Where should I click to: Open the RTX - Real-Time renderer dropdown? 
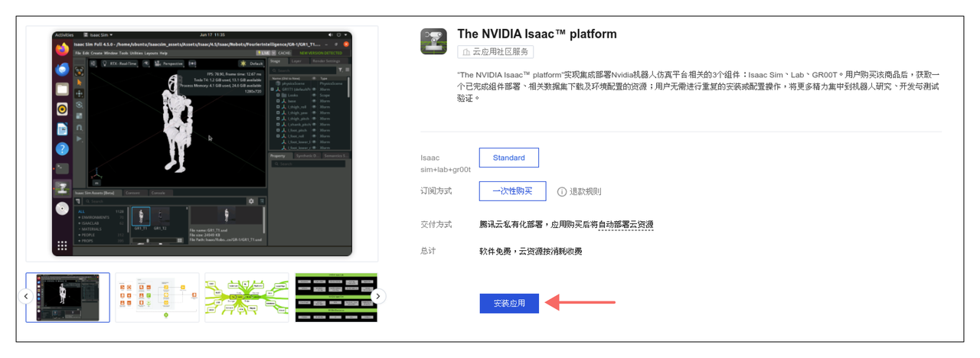coord(119,63)
